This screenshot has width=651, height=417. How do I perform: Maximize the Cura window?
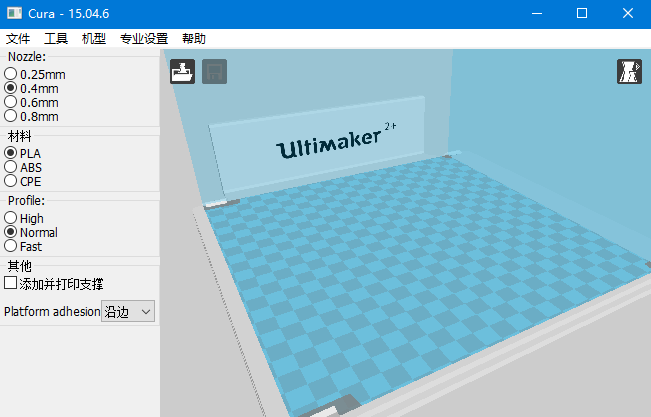coord(582,13)
